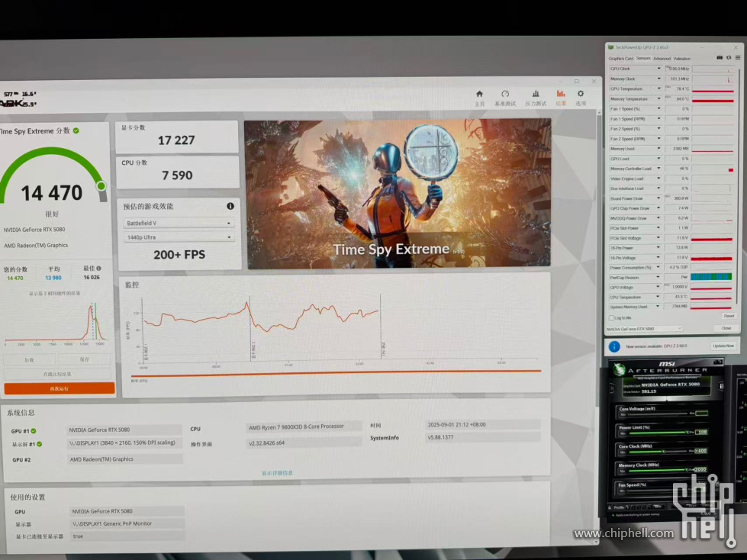Click the frame rate monitoring graph
747x560 pixels.
[336, 333]
